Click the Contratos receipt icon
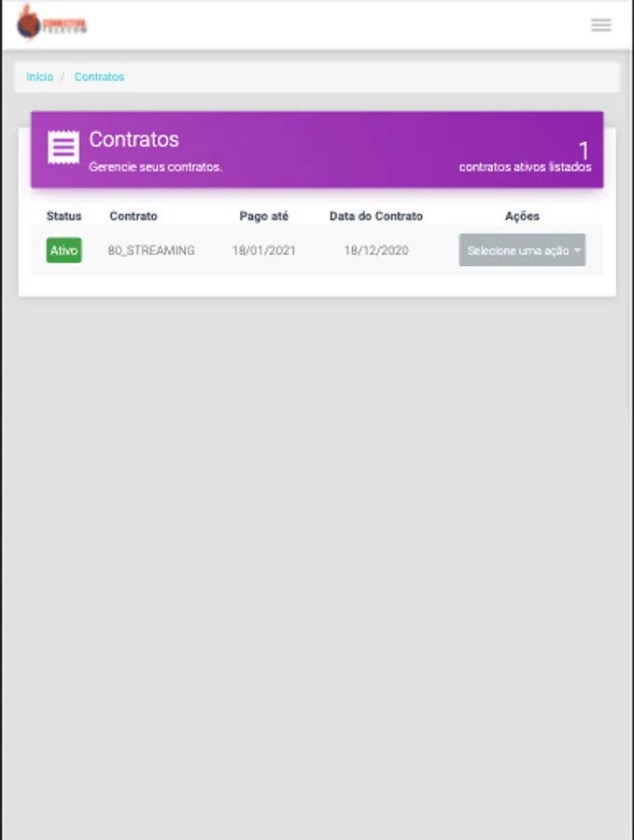 63,147
